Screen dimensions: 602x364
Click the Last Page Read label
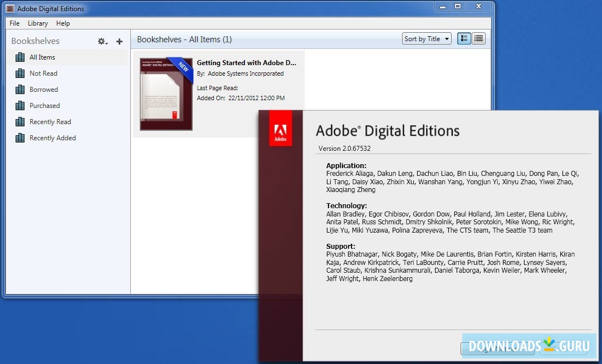(217, 88)
